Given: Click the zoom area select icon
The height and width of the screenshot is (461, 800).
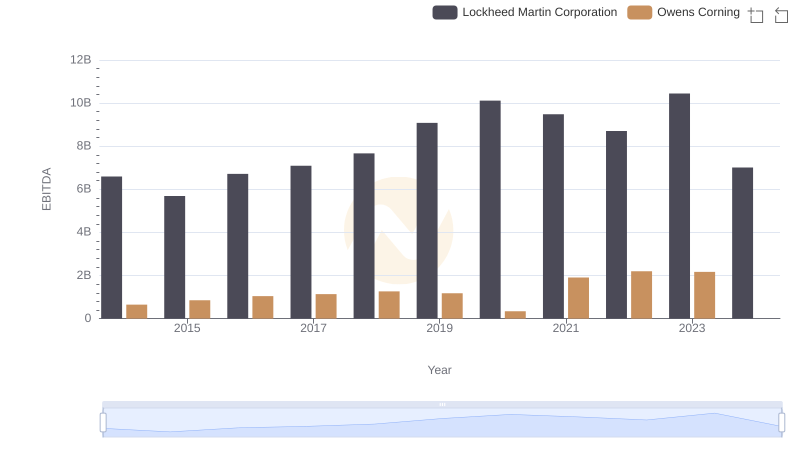Looking at the screenshot, I should (x=756, y=14).
